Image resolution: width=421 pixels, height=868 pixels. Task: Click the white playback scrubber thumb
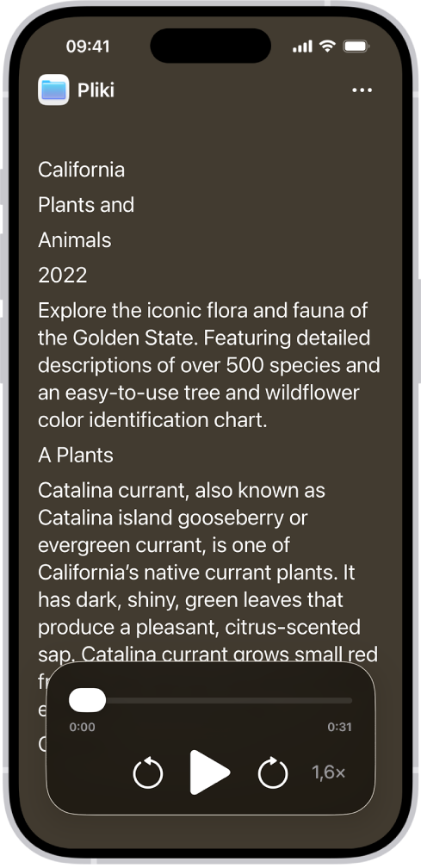pyautogui.click(x=87, y=700)
